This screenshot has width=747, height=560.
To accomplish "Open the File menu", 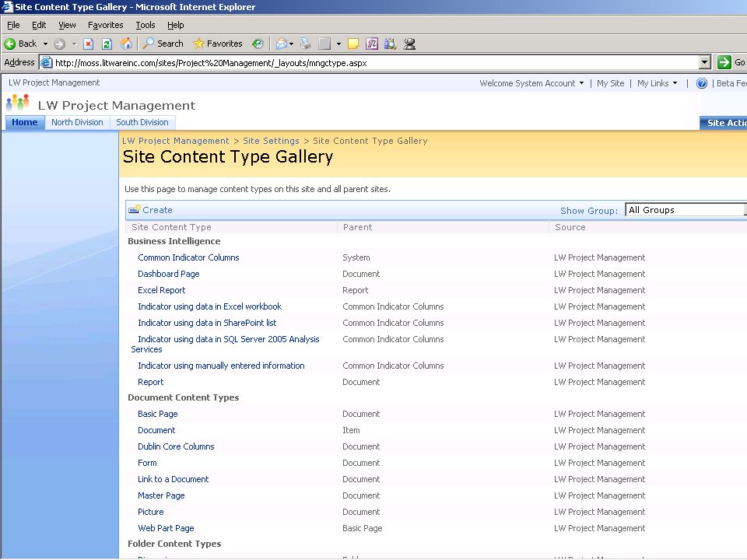I will tap(13, 25).
